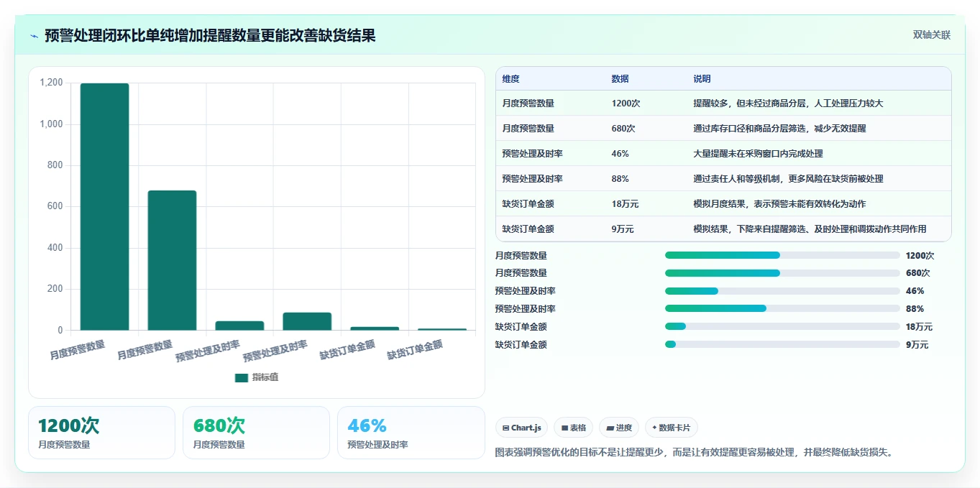Click description 大量提醒未在采购窗口内完成处理

pyautogui.click(x=758, y=154)
